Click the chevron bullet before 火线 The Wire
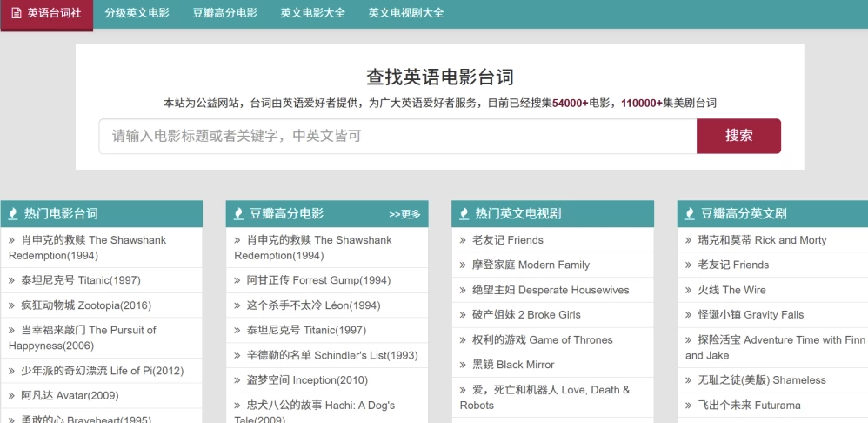The width and height of the screenshot is (868, 423). point(690,290)
